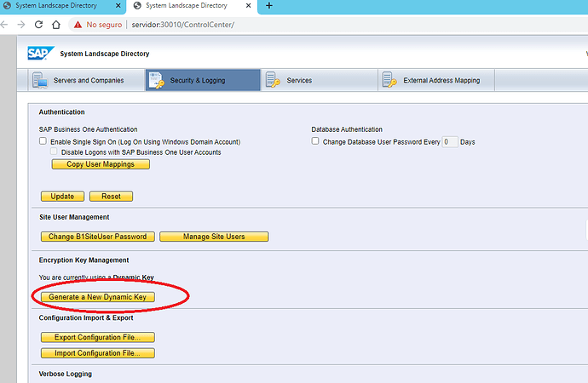588x383 pixels.
Task: Click the password change Days input field
Action: coord(450,142)
